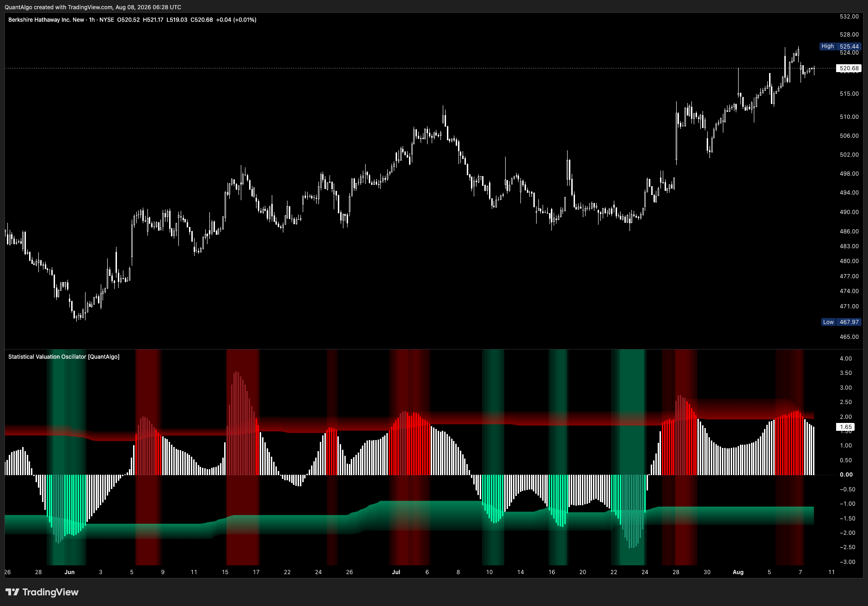The height and width of the screenshot is (606, 868).
Task: Click the Jul date label on time axis
Action: pyautogui.click(x=396, y=572)
